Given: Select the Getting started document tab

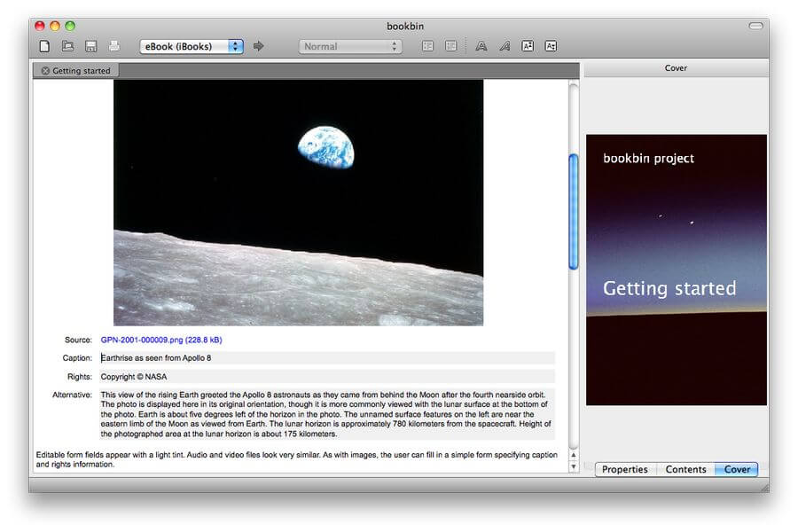Looking at the screenshot, I should point(76,71).
